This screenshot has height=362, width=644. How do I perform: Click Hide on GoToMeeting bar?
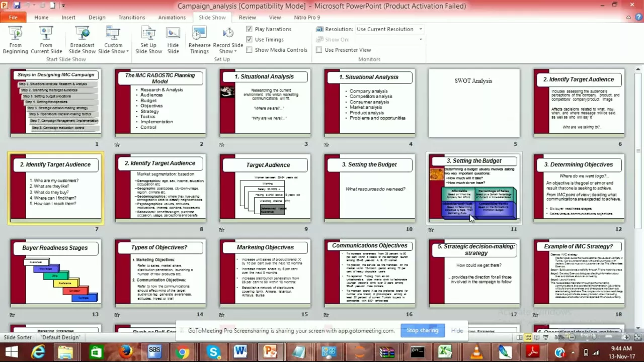click(x=457, y=330)
